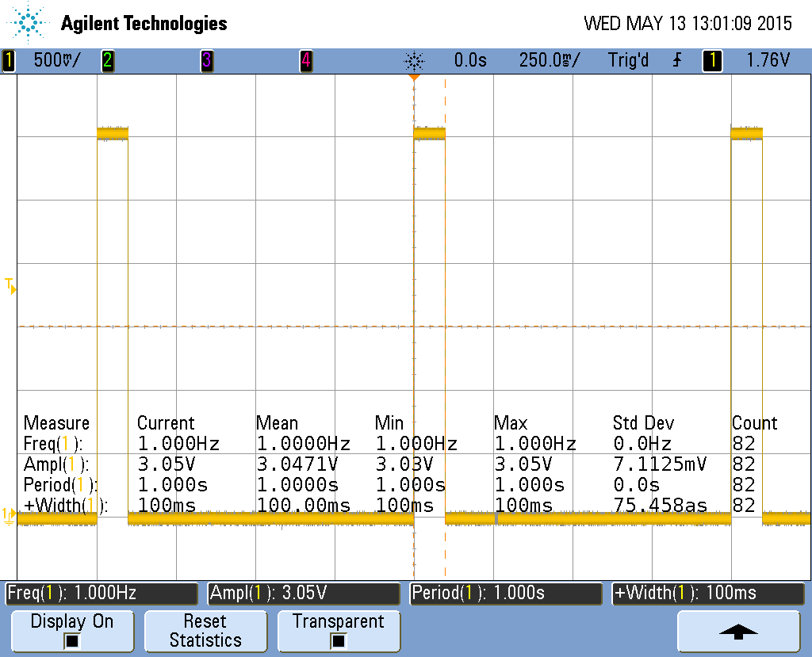Click the 3.05V max amplitude value
This screenshot has width=812, height=657.
click(x=523, y=464)
